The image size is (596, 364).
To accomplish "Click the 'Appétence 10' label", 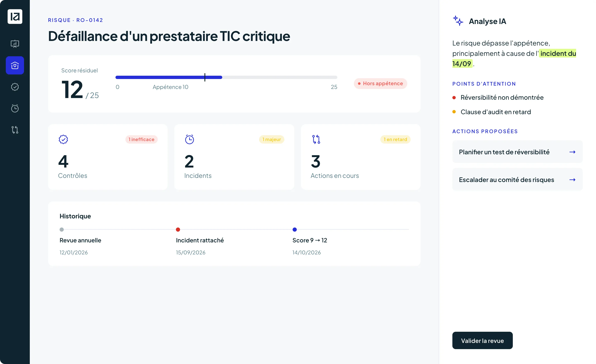I will [171, 87].
